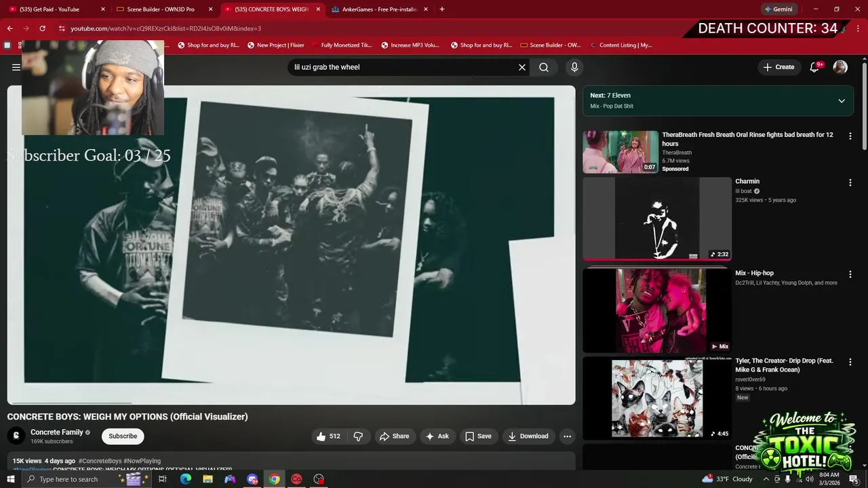
Task: Open File Explorer from taskbar
Action: tap(208, 479)
